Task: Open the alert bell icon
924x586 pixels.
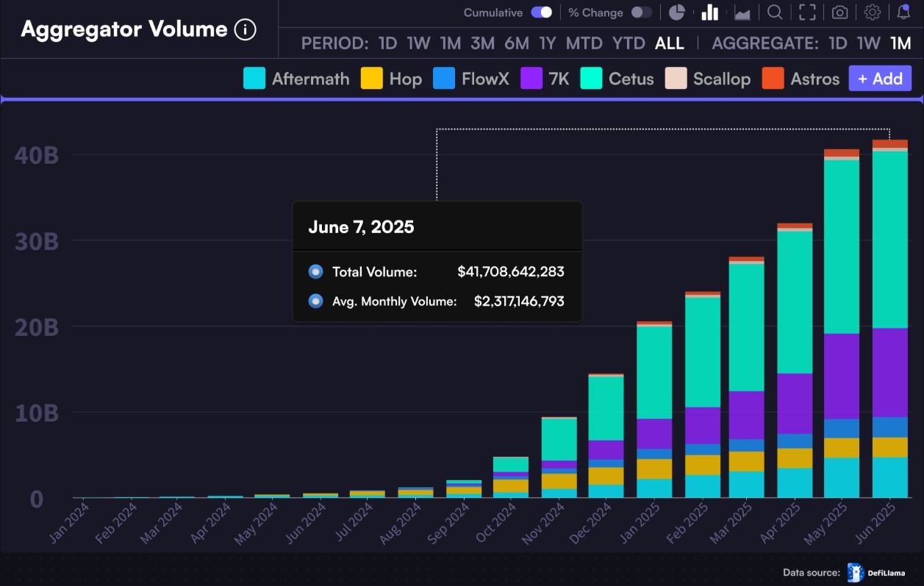Action: tap(904, 12)
